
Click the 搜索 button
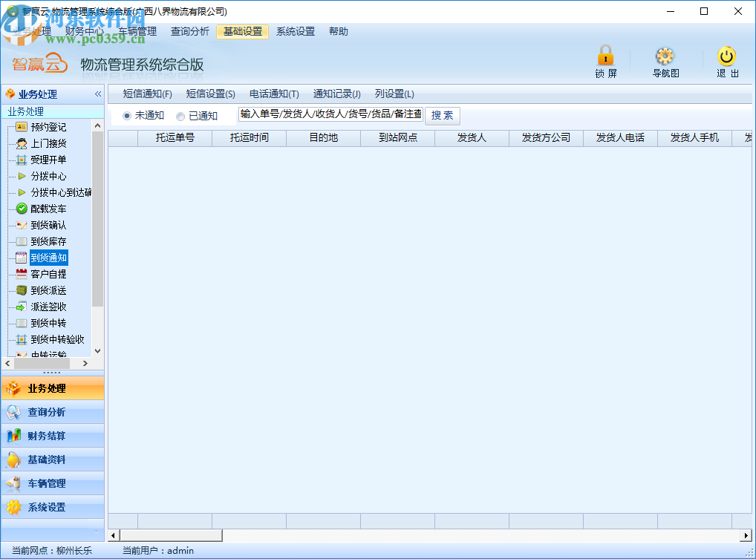click(x=442, y=116)
